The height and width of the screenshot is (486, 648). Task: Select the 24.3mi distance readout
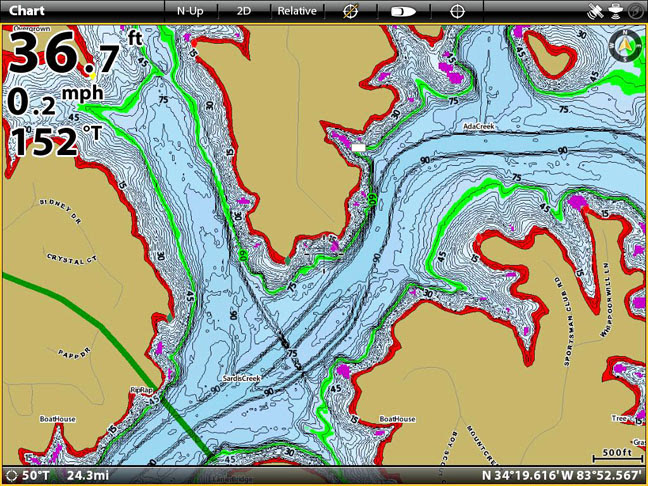pyautogui.click(x=88, y=475)
